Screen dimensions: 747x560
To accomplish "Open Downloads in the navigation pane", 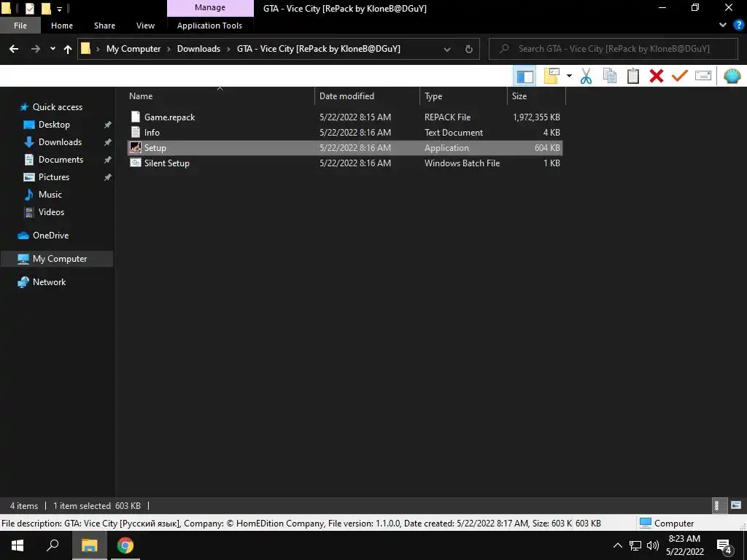I will click(60, 142).
